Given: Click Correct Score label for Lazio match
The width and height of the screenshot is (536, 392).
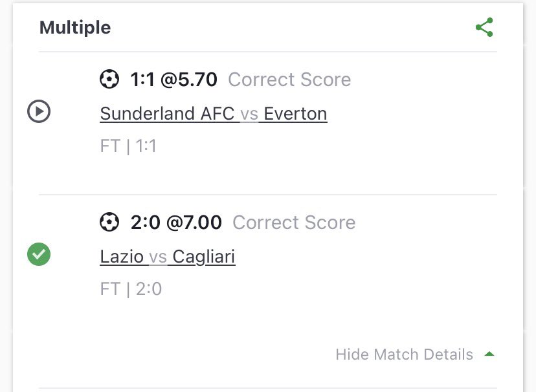Looking at the screenshot, I should click(294, 223).
